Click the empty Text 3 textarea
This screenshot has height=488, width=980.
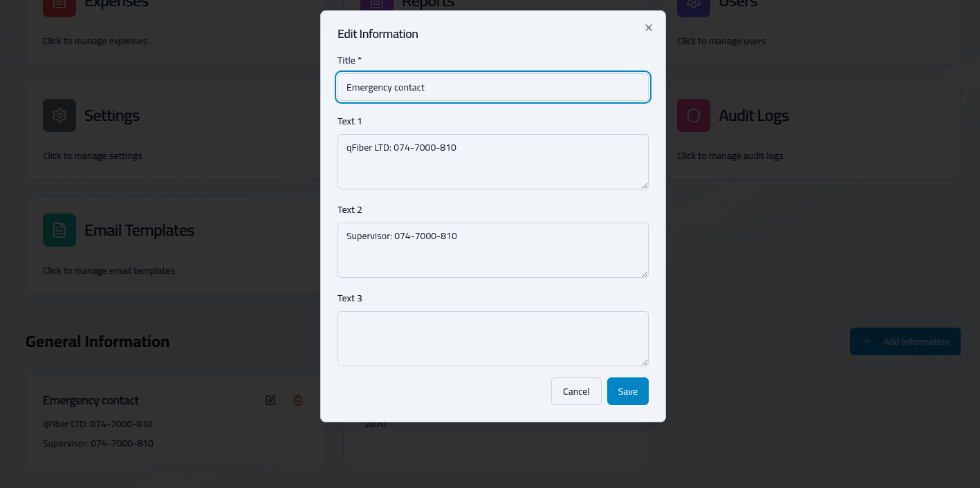(x=492, y=339)
